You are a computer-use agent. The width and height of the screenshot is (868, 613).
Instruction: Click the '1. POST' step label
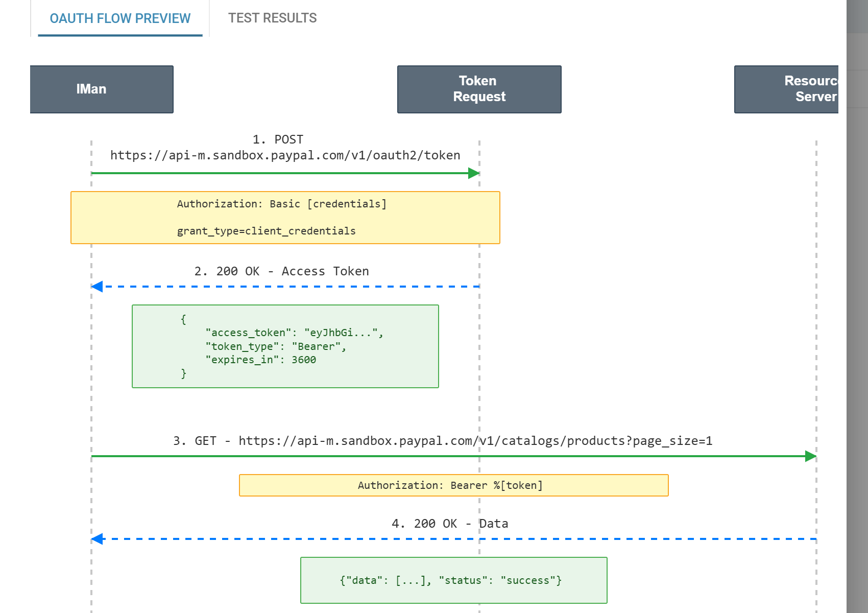tap(278, 139)
